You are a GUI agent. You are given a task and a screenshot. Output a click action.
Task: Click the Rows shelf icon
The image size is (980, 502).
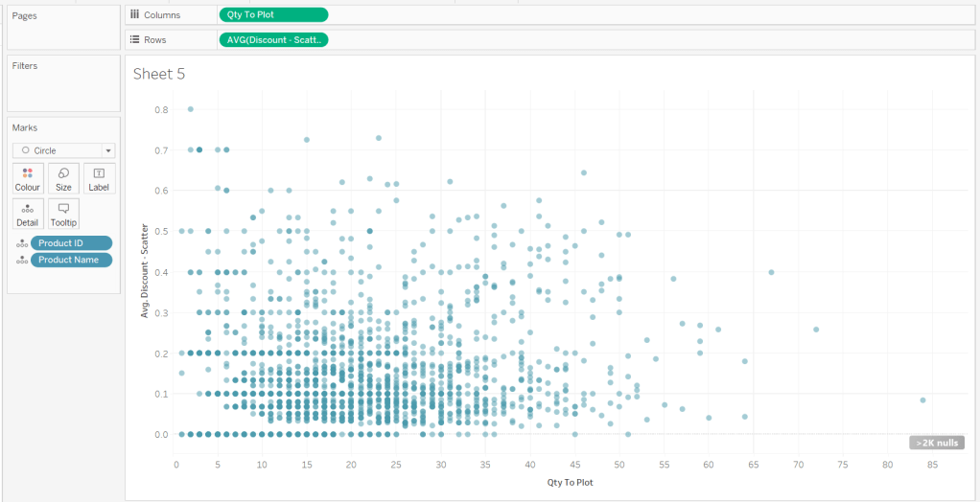(134, 39)
